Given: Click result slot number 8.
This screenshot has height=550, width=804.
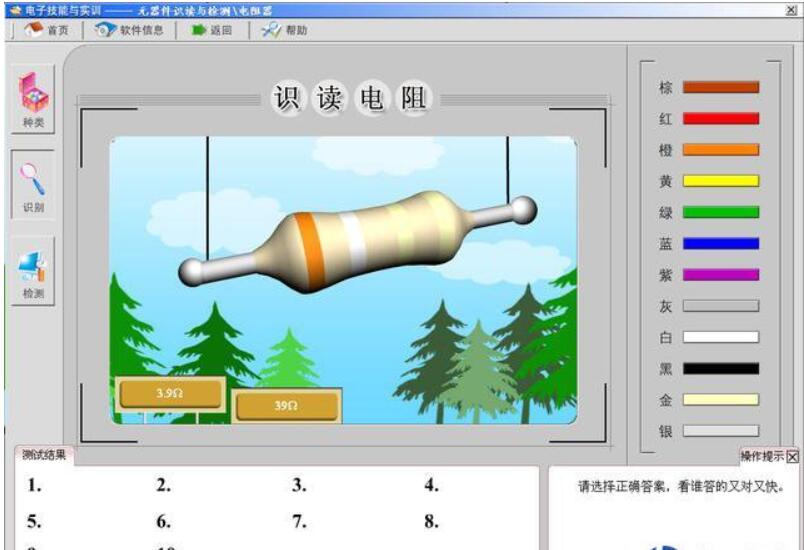Looking at the screenshot, I should tap(432, 522).
